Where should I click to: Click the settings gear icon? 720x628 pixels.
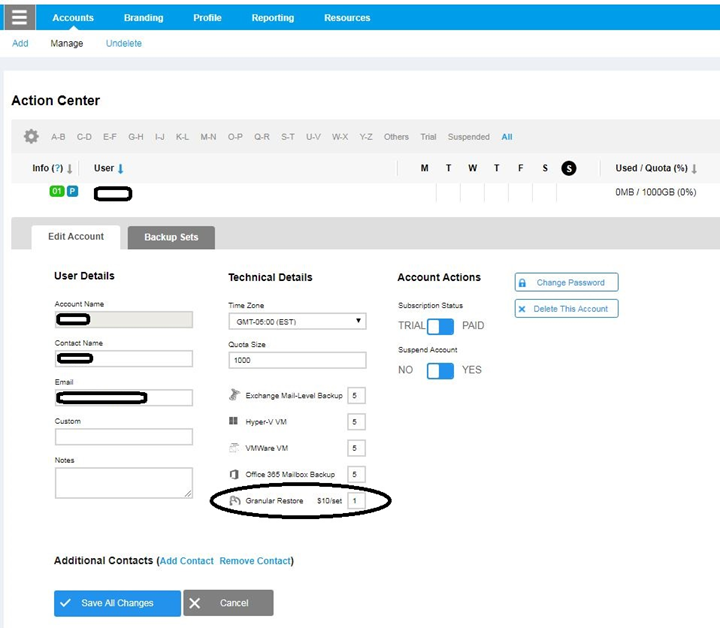[x=31, y=137]
